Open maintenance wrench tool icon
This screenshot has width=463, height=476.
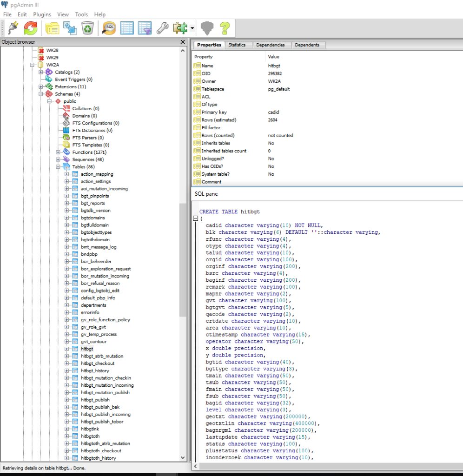[x=163, y=28]
